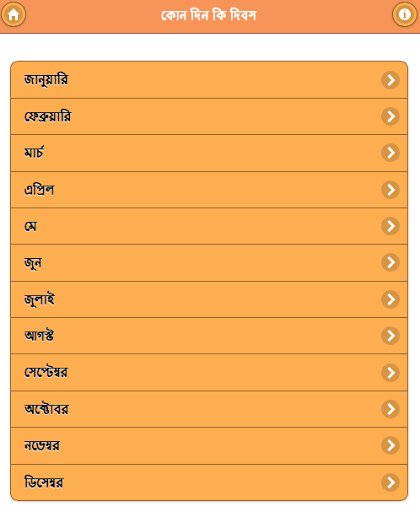Expand আগস্ট using its arrow
This screenshot has width=420, height=512.
(x=390, y=336)
